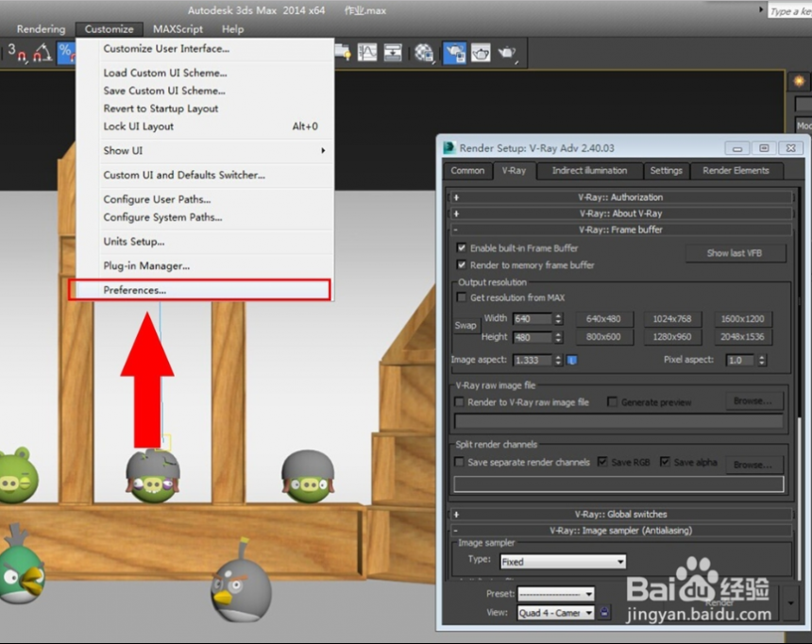Toggle Render to memory frame buffer

(462, 264)
